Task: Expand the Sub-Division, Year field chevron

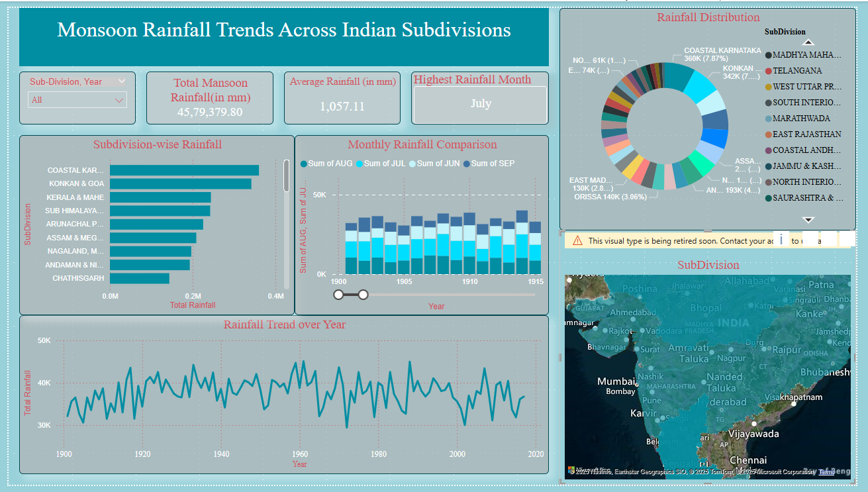Action: [x=121, y=81]
